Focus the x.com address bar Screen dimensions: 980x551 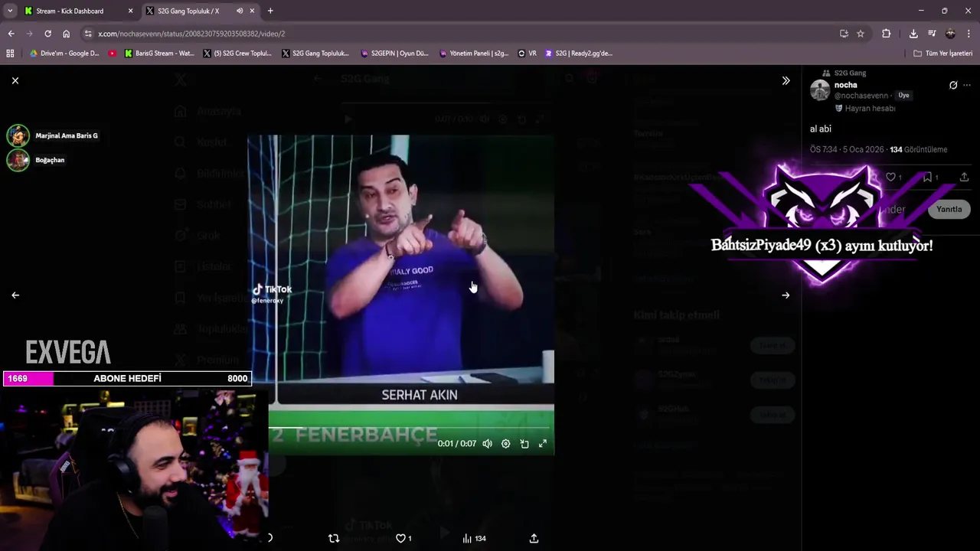click(459, 34)
